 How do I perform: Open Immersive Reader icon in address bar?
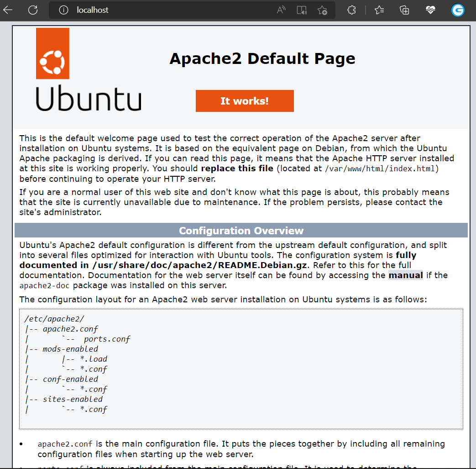click(x=302, y=10)
